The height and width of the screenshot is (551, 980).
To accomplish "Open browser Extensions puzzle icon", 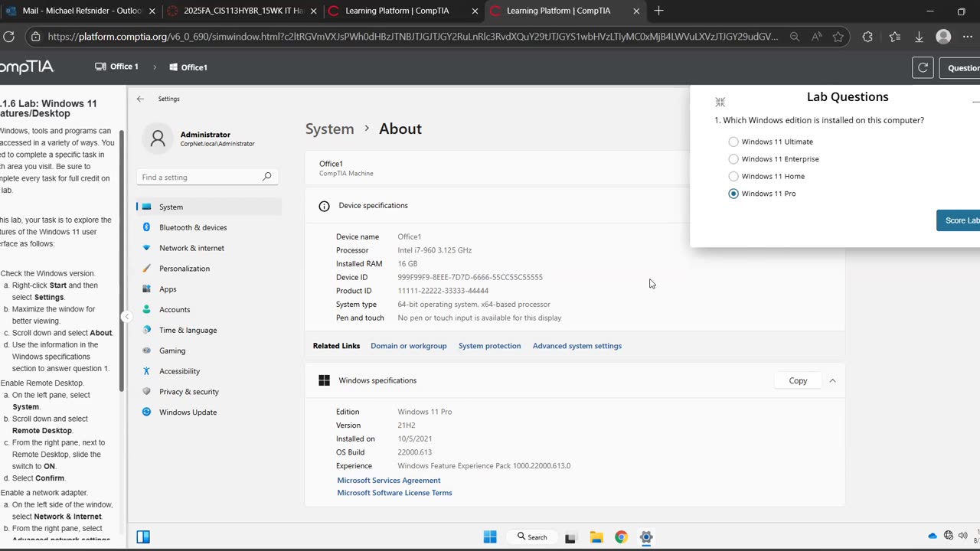I will pos(867,37).
